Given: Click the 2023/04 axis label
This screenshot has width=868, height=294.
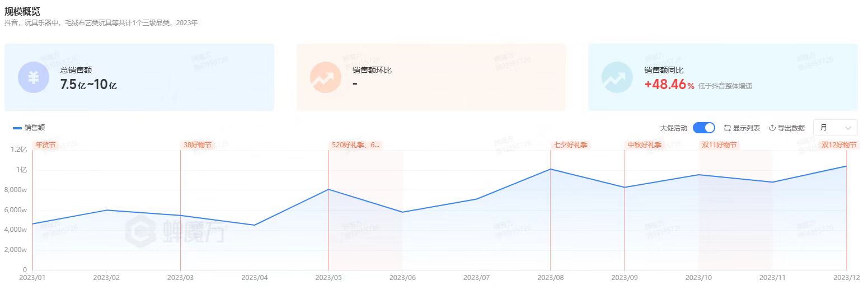Looking at the screenshot, I should coord(255,277).
